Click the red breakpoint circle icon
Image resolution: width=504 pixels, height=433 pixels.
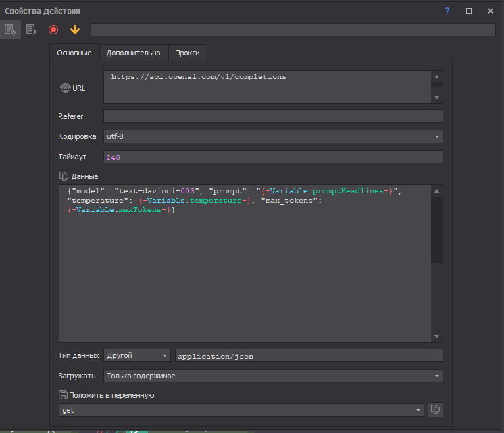click(53, 30)
